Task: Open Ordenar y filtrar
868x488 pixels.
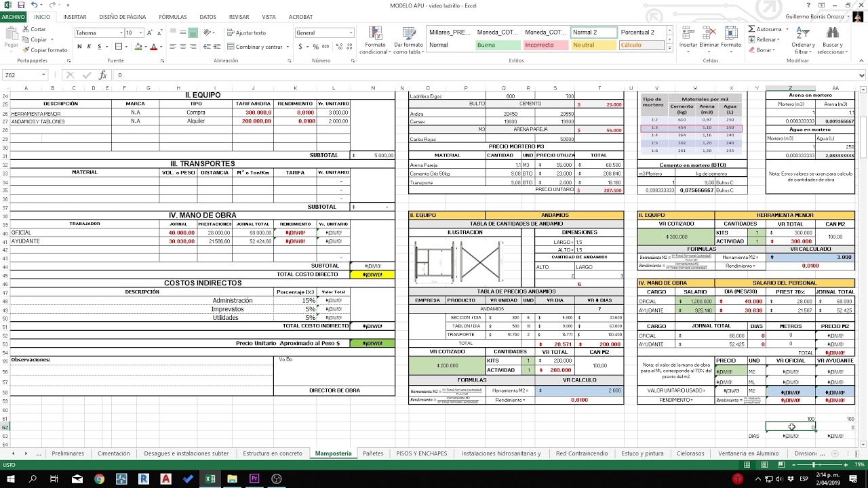Action: click(x=803, y=41)
